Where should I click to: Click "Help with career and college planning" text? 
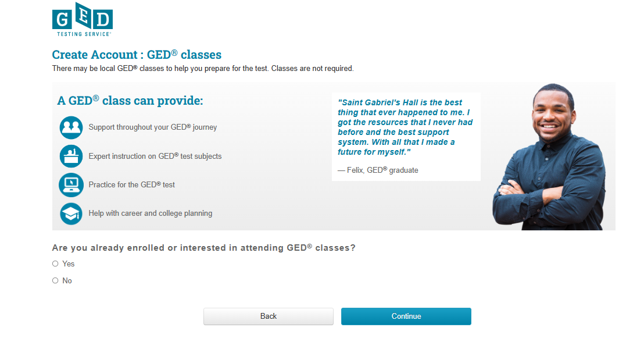(x=151, y=214)
